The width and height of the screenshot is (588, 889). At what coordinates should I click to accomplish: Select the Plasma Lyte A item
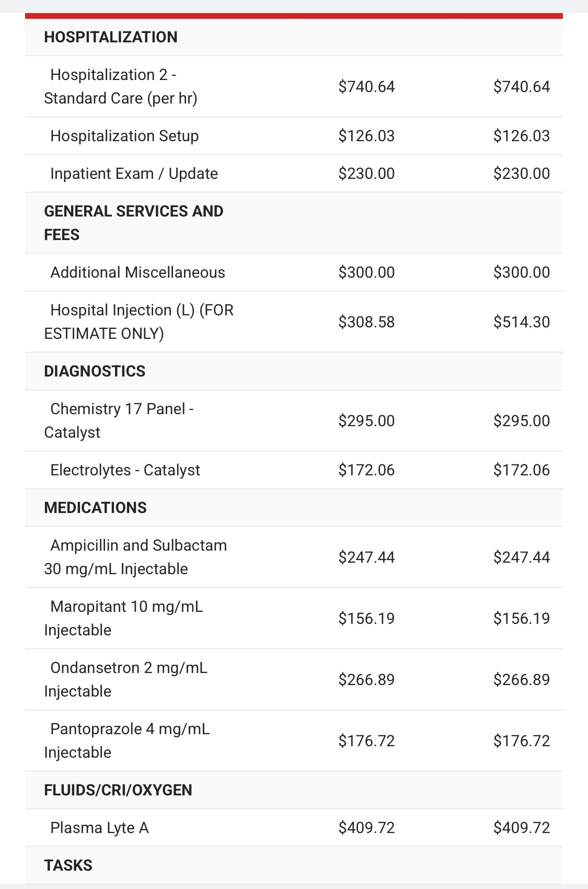294,828
